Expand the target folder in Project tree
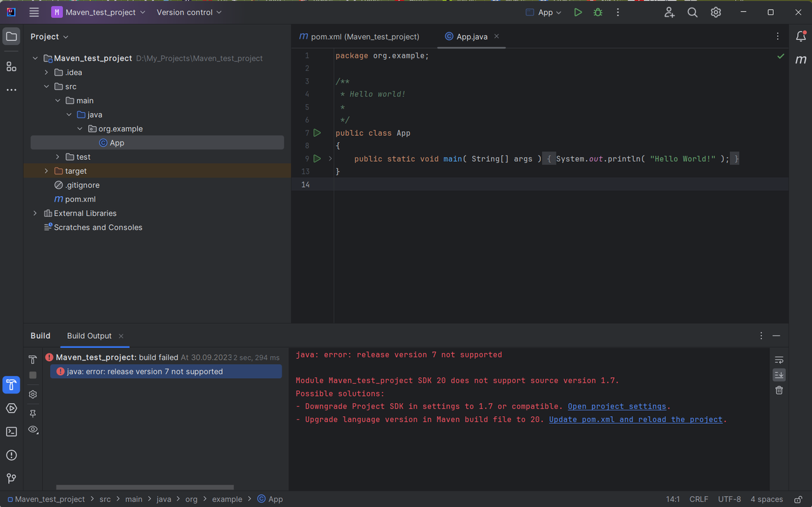 (x=46, y=171)
